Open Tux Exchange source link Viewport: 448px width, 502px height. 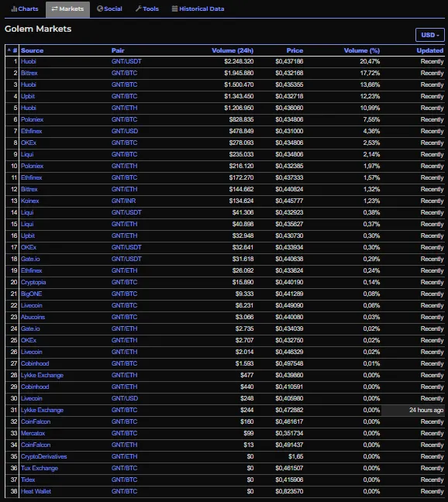tap(40, 469)
